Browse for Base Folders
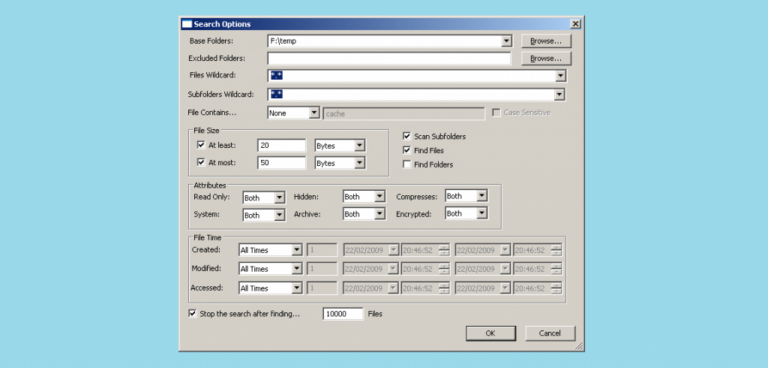The height and width of the screenshot is (368, 768). [x=546, y=41]
